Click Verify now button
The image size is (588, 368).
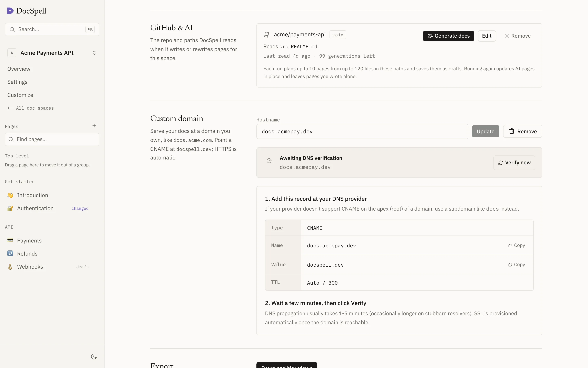pos(514,163)
